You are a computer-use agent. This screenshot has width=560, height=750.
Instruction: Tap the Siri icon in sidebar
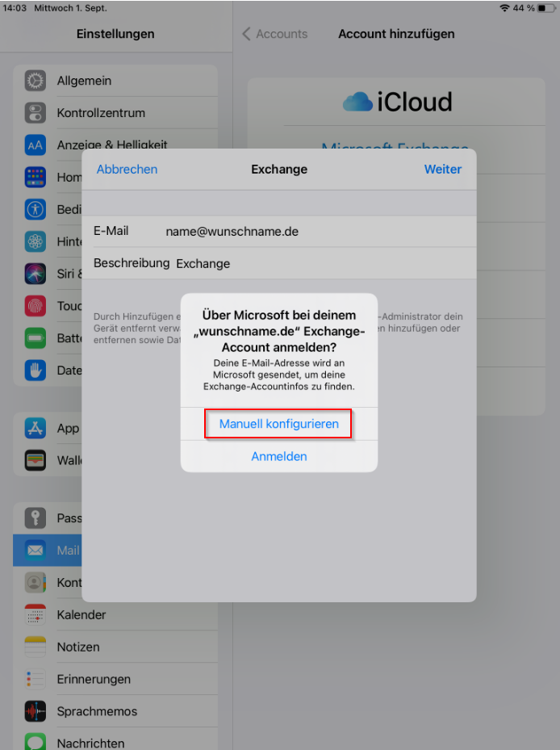(35, 274)
